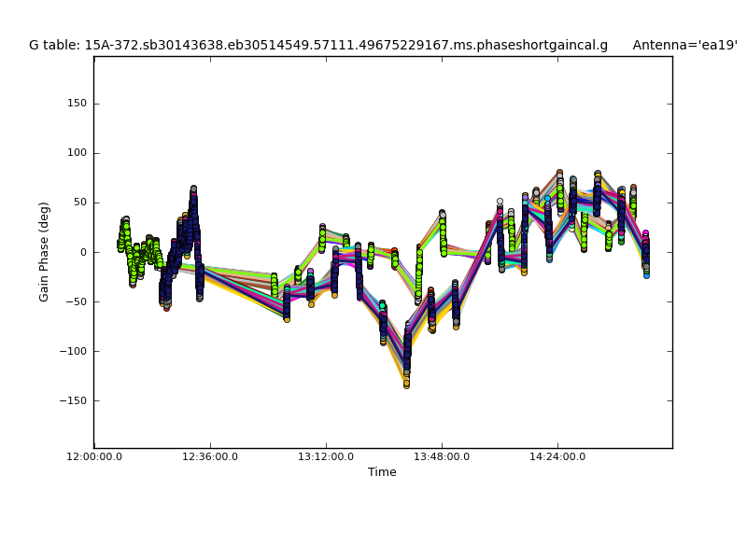747x560 pixels.
Task: Click the 12:36:00.0 time tick label
Action: [x=210, y=456]
